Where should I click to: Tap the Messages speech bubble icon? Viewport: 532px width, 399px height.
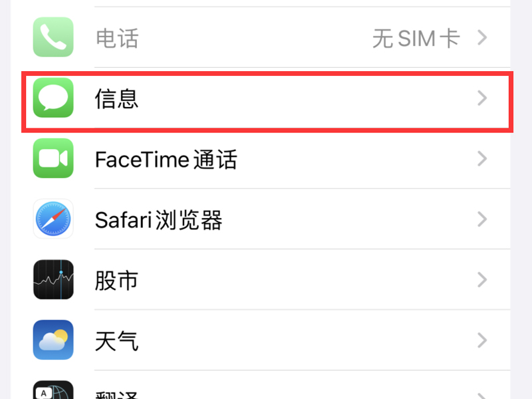(x=53, y=98)
